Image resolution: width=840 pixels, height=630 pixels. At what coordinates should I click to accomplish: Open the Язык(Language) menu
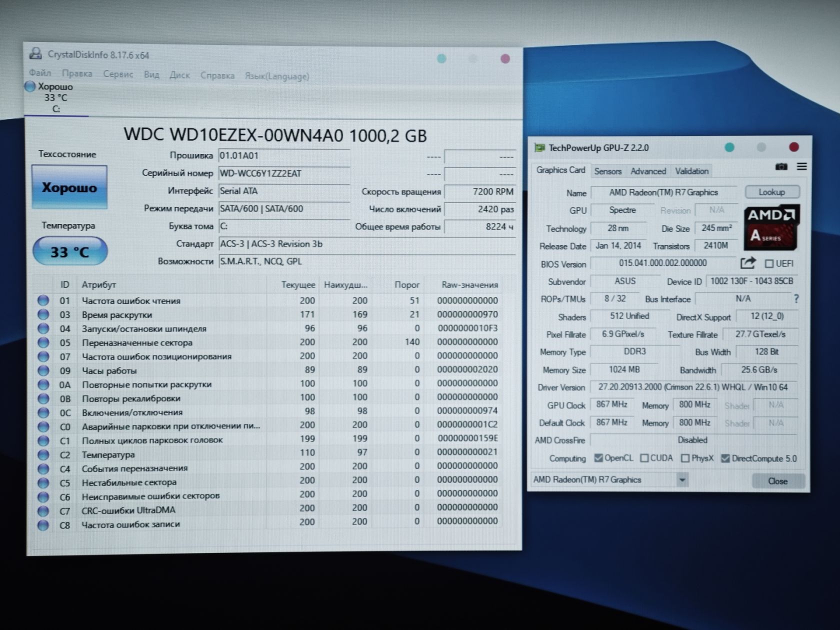(x=277, y=76)
